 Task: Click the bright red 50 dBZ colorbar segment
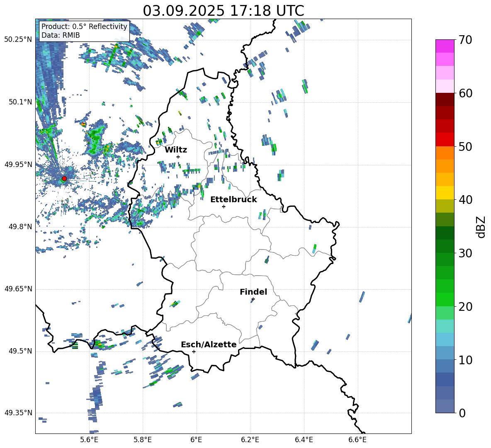445,140
